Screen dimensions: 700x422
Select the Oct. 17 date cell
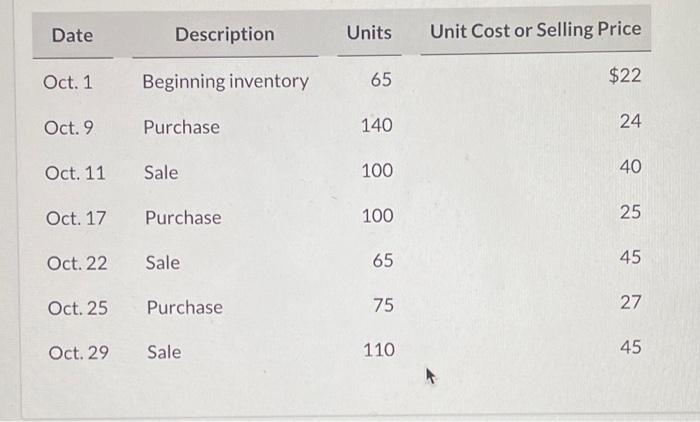(x=76, y=218)
